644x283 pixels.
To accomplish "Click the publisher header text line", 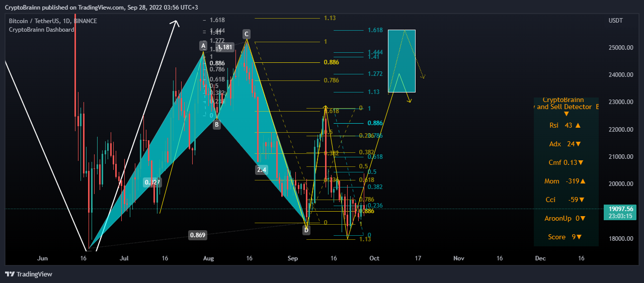I will [x=103, y=8].
